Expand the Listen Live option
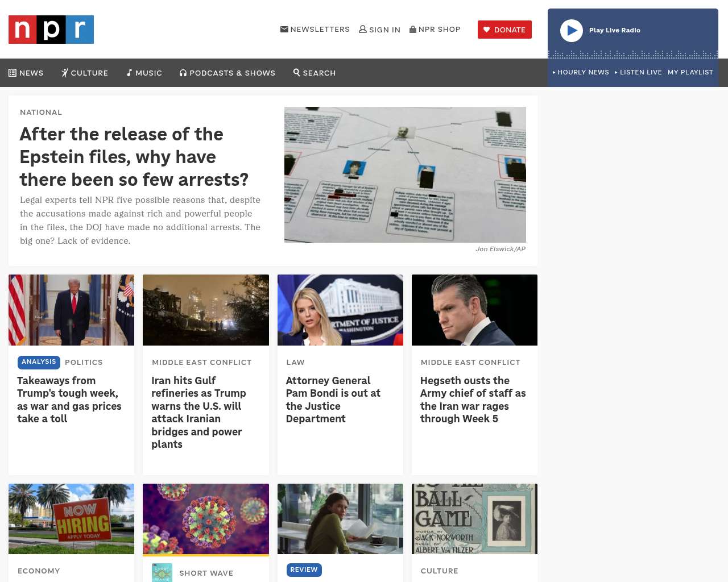Viewport: 728px width, 582px height. click(x=638, y=72)
